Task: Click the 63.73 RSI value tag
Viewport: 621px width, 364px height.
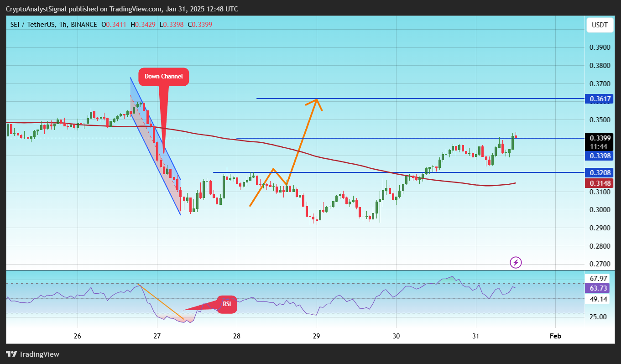Action: [x=598, y=288]
